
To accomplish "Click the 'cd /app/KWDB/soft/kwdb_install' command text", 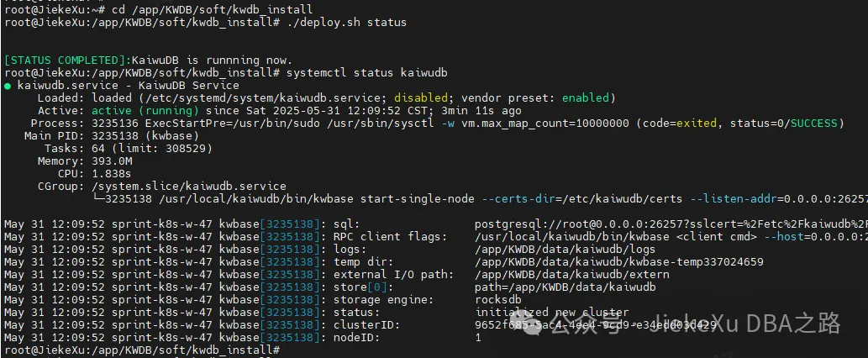I will tap(212, 10).
